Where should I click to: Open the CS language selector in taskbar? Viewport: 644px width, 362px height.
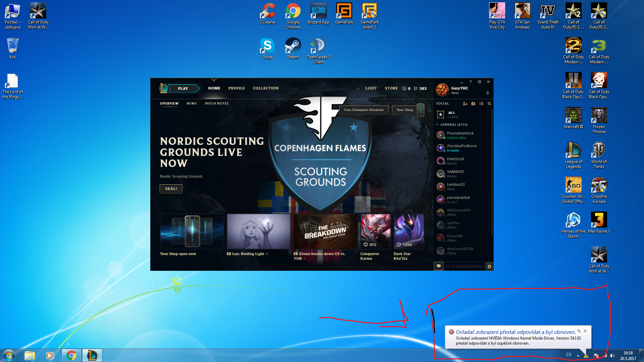click(x=569, y=355)
